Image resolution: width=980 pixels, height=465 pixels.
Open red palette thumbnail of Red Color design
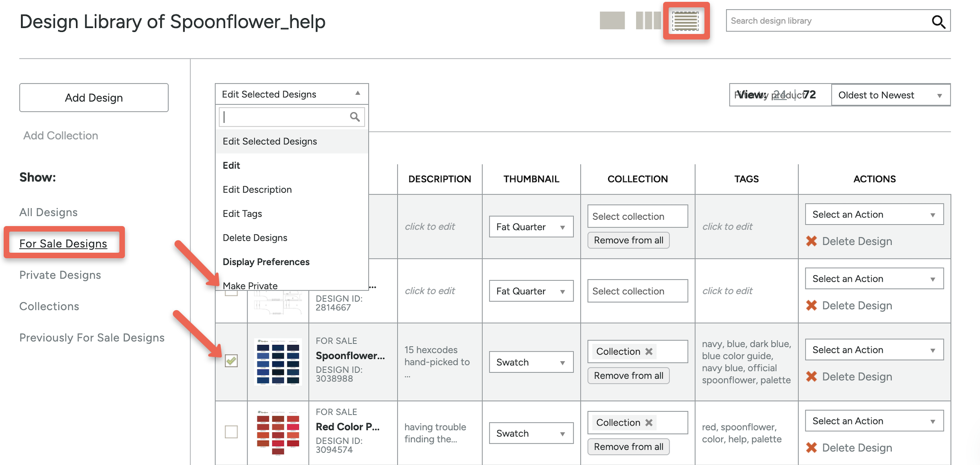coord(278,432)
